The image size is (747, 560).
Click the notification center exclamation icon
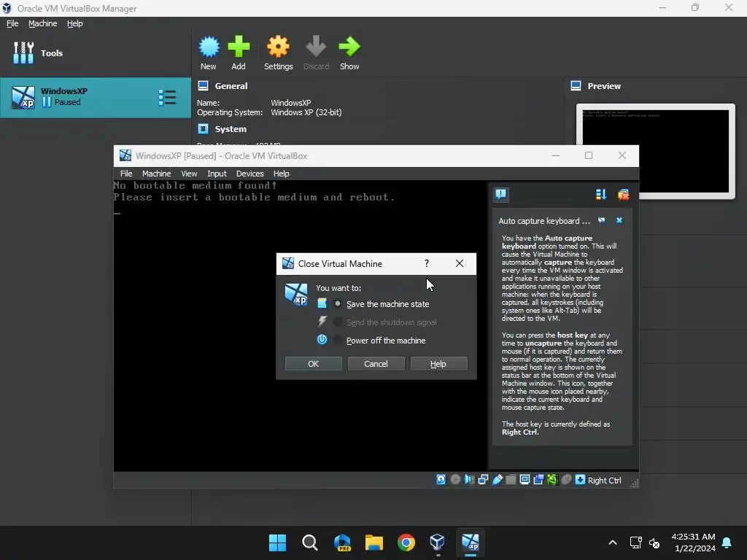pos(500,194)
